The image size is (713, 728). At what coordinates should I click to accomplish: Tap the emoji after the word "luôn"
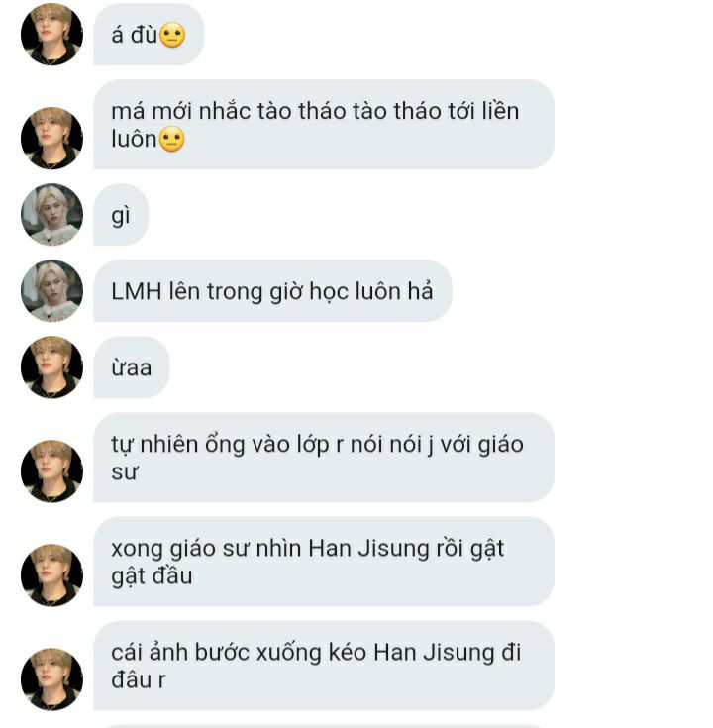(171, 139)
